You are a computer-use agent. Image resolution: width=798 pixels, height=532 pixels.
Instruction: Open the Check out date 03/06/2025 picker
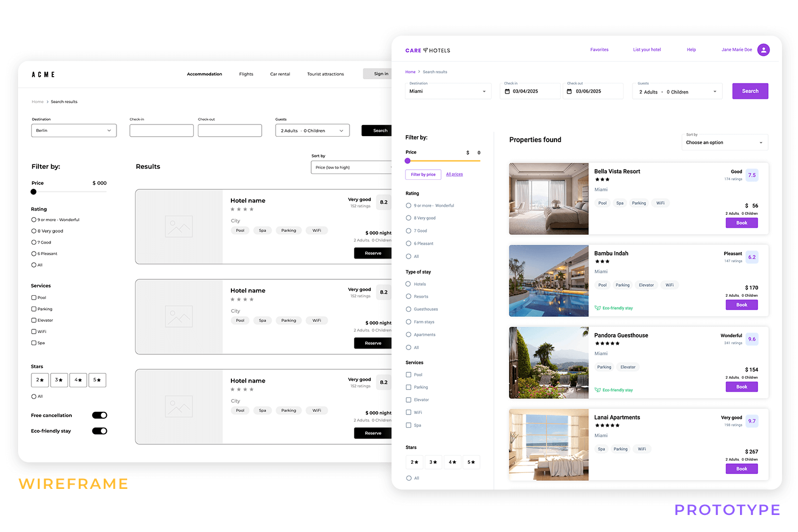pyautogui.click(x=593, y=91)
